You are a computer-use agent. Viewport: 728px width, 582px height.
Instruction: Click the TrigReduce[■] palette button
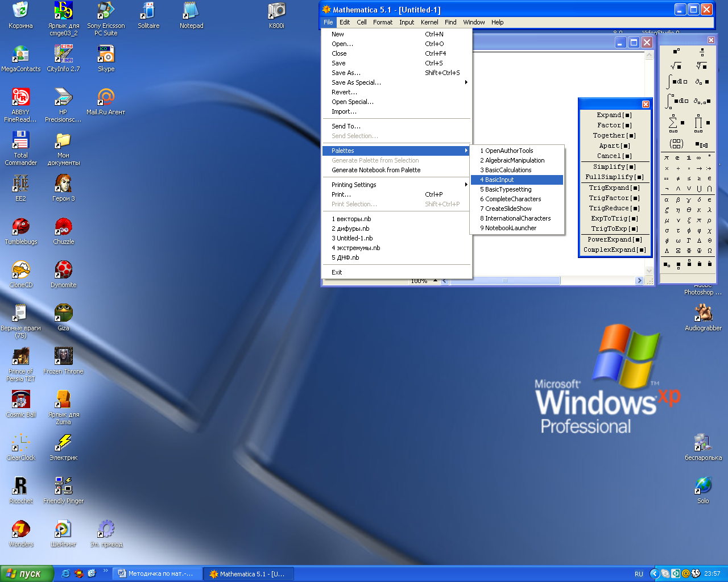click(x=614, y=208)
